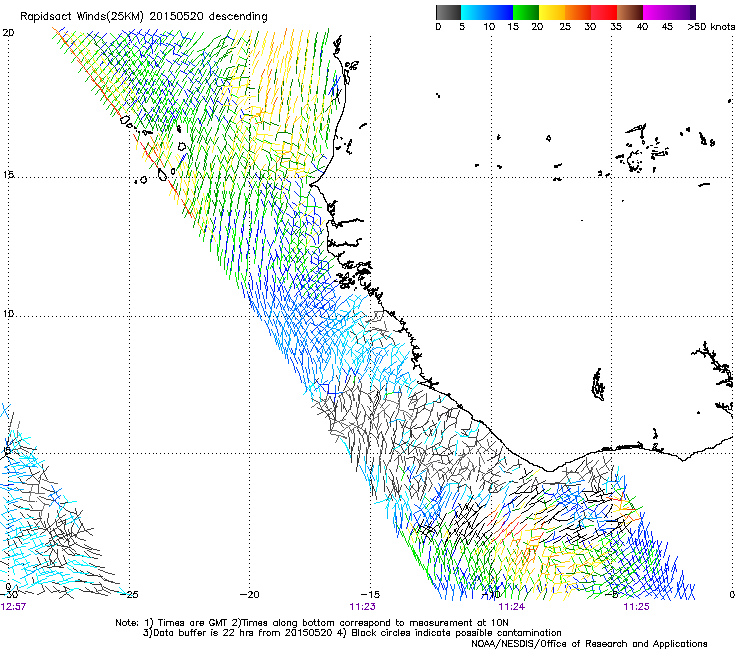Click the 11:23 swath time label
The height and width of the screenshot is (650, 740).
tap(362, 607)
